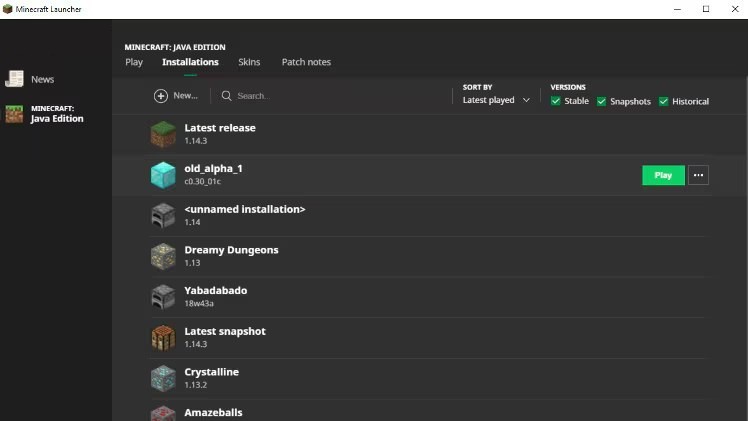Click the green Play button for old_alpha_1

pyautogui.click(x=664, y=175)
